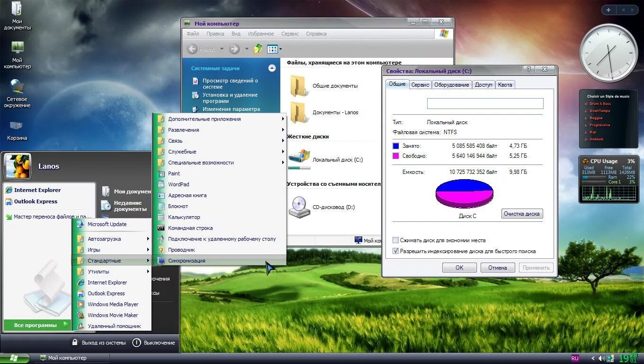Click the Paint menu entry icon
Viewport: 644px width, 364px height.
point(161,173)
